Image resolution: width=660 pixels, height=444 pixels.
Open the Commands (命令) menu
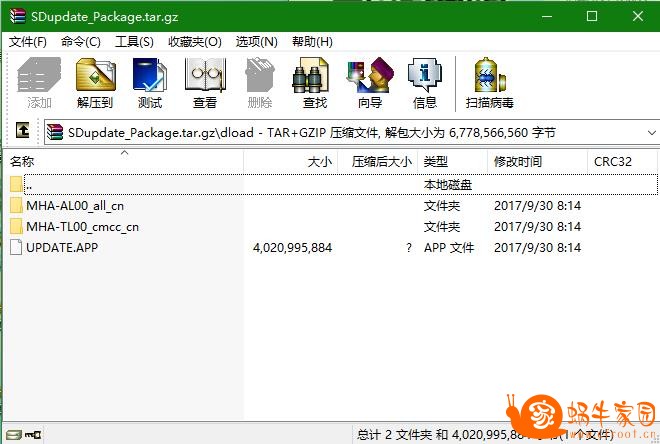click(80, 42)
